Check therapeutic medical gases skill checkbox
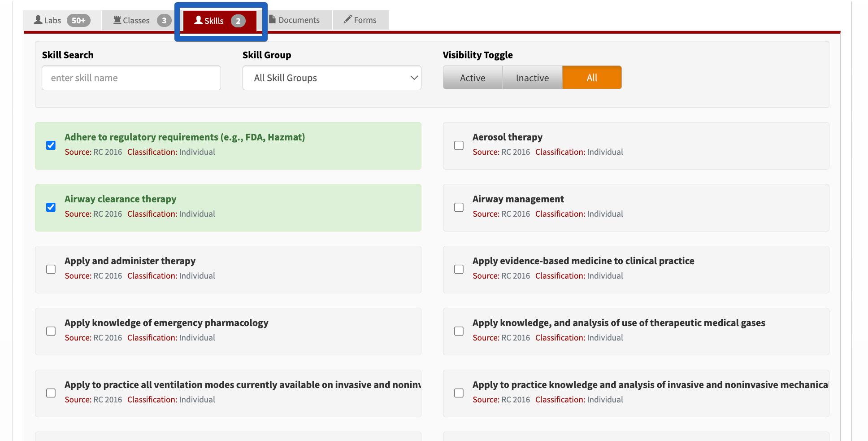Image resolution: width=868 pixels, height=441 pixels. [x=459, y=331]
